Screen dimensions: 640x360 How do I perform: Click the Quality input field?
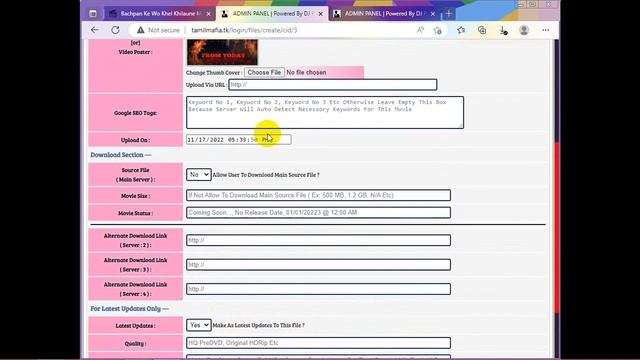pyautogui.click(x=318, y=343)
